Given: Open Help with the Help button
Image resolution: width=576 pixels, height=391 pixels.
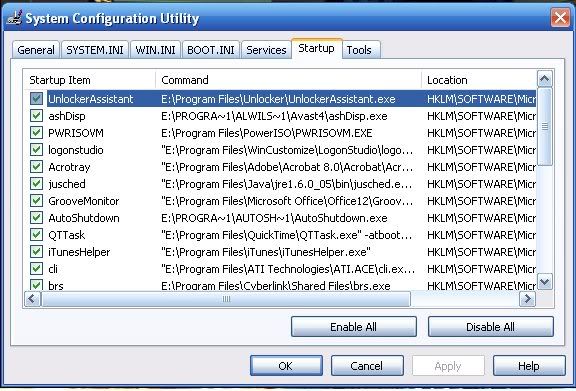Looking at the screenshot, I should pos(529,366).
